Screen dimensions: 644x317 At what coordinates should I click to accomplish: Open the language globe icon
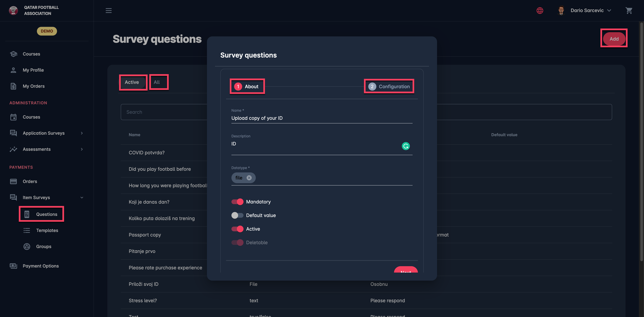[x=540, y=11]
